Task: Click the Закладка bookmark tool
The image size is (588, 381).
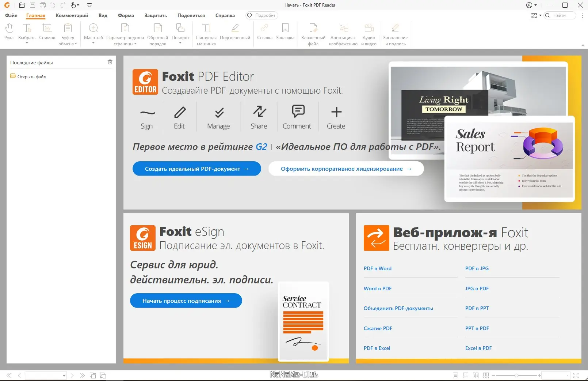Action: [285, 31]
